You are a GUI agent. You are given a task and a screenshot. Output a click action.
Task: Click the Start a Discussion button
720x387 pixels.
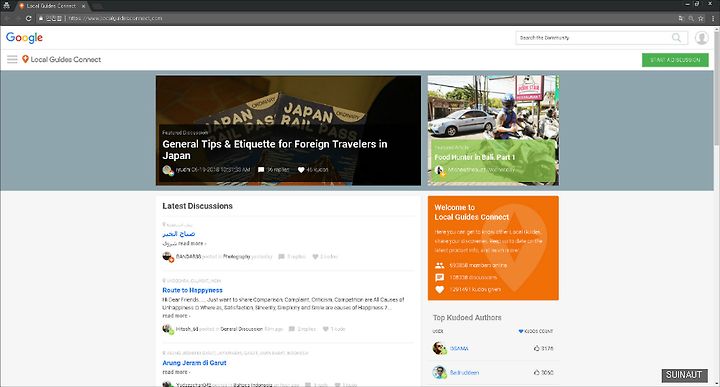[675, 60]
